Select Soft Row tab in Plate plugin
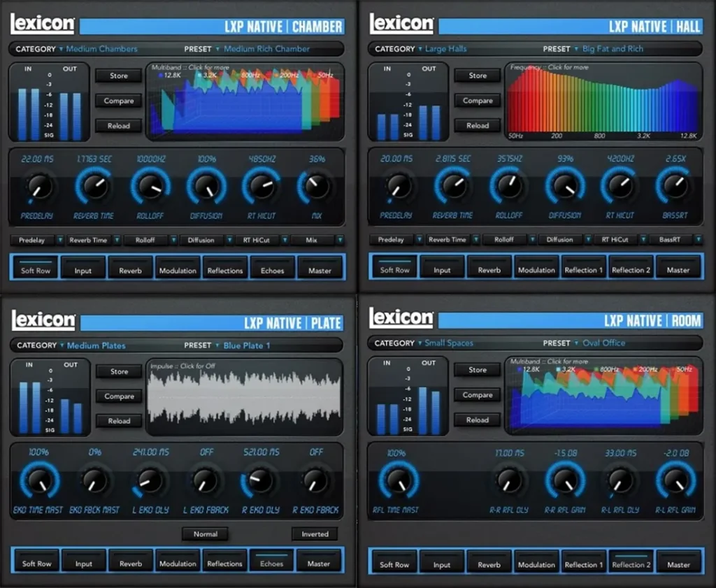This screenshot has width=716, height=588. pos(36,561)
